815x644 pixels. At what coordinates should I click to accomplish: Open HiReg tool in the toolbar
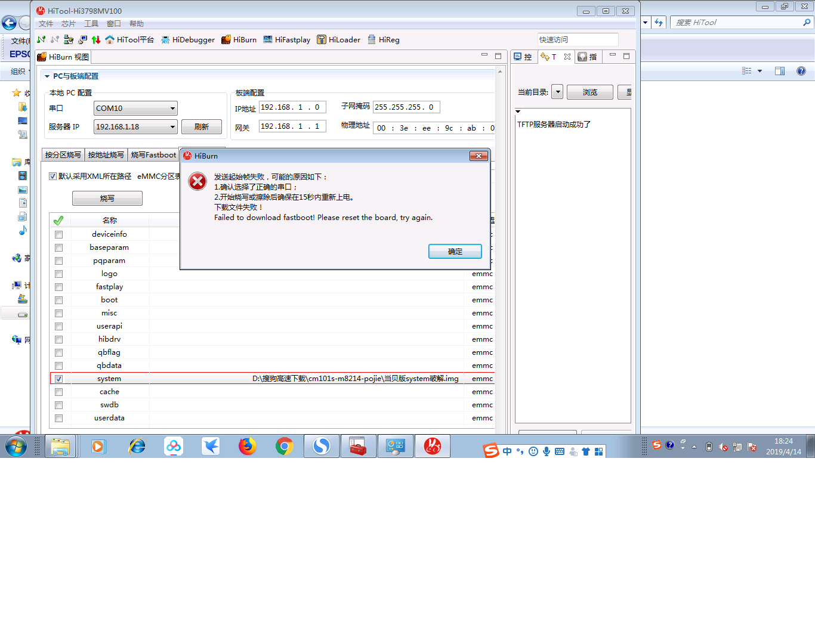[384, 40]
